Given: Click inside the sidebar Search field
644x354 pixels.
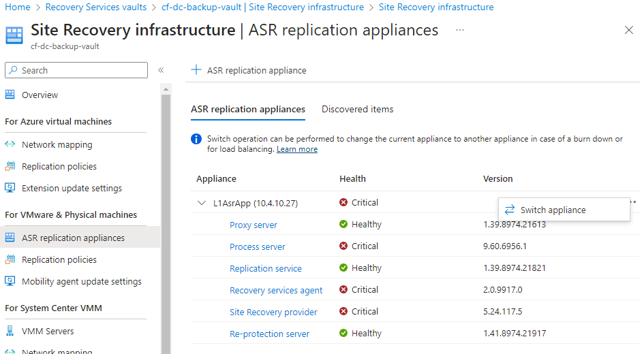Looking at the screenshot, I should click(x=76, y=70).
